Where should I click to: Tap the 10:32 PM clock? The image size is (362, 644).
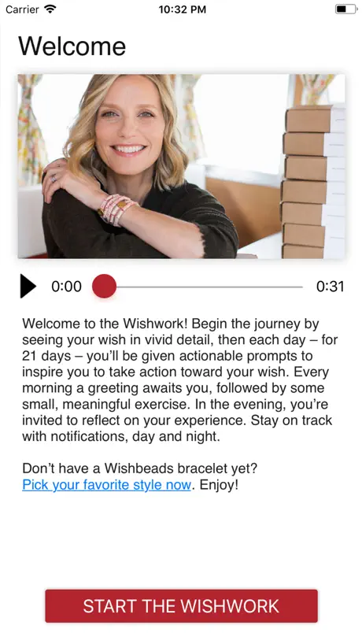tap(183, 9)
